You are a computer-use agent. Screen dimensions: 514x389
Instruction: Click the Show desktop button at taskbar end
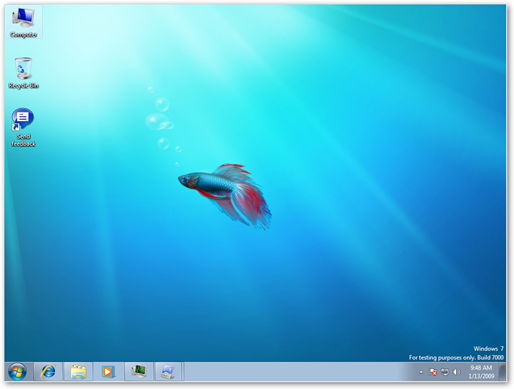(x=503, y=371)
